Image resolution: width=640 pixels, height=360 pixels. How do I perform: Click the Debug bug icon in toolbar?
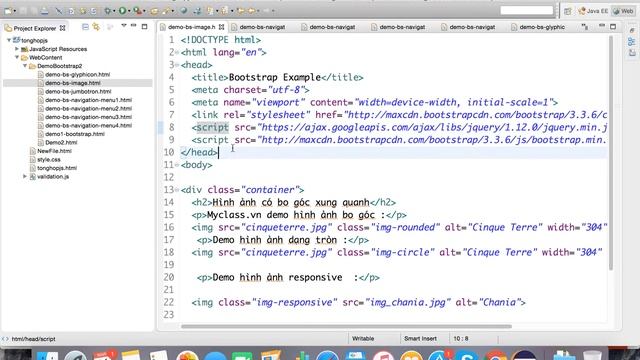pos(107,11)
